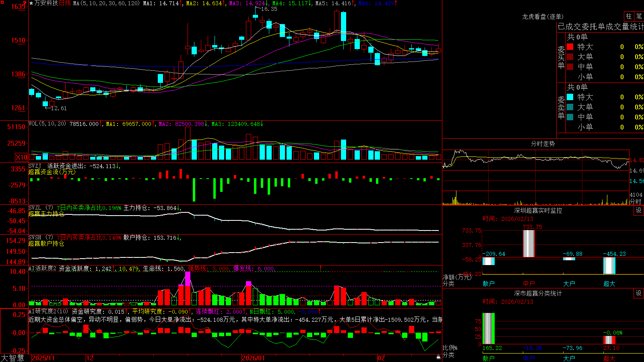Click the 超赢主力持仓 yellow label

(x=46, y=214)
